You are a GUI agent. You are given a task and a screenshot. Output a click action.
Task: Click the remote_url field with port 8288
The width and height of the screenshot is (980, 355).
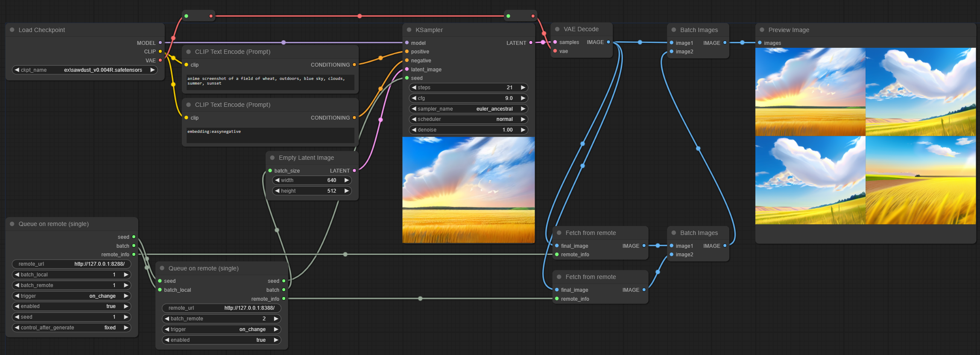point(71,264)
